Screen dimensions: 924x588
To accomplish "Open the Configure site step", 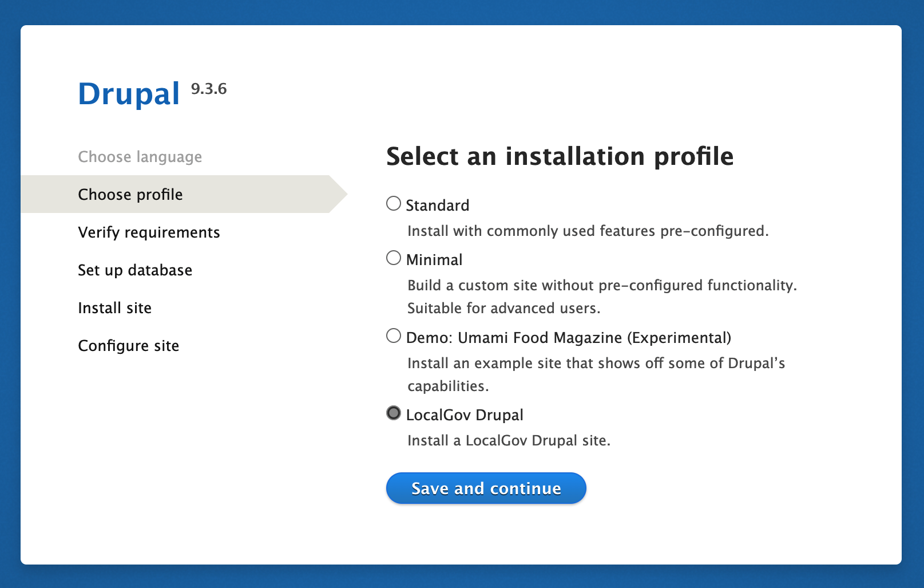I will [128, 345].
